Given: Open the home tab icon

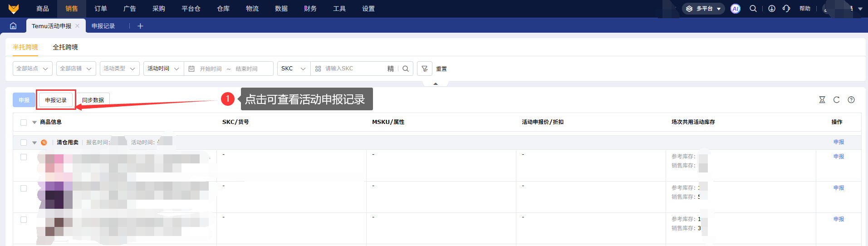Looking at the screenshot, I should (x=13, y=26).
